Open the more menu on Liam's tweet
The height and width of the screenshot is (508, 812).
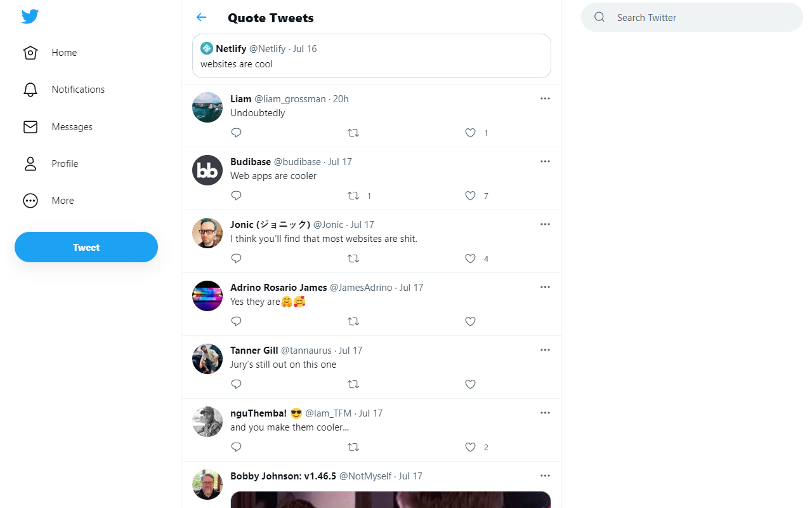click(x=545, y=98)
